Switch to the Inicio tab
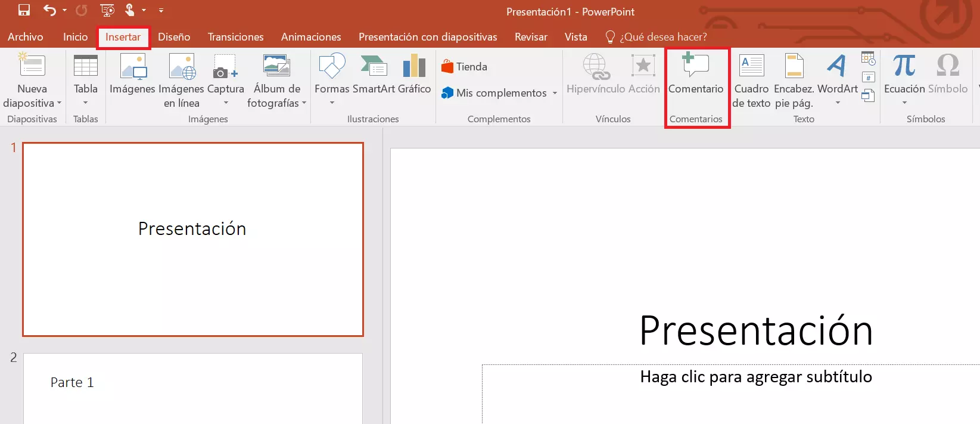 point(75,37)
